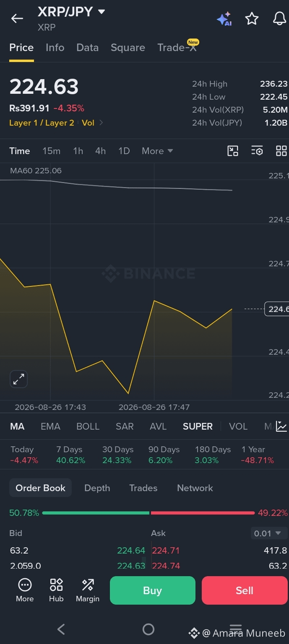
Task: Switch to the Depth tab
Action: pyautogui.click(x=97, y=488)
